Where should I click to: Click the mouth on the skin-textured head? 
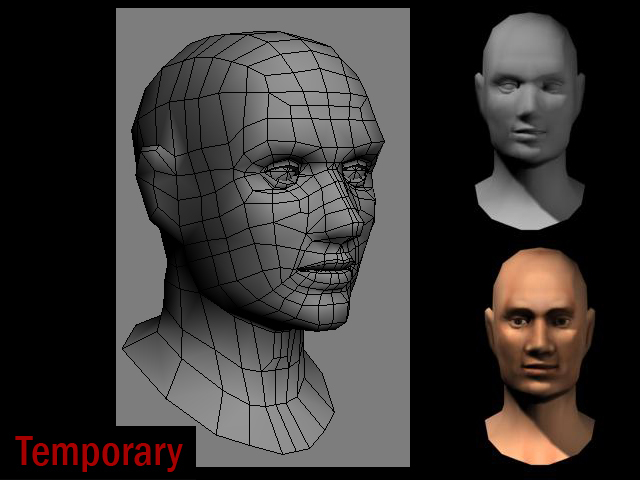click(x=537, y=371)
